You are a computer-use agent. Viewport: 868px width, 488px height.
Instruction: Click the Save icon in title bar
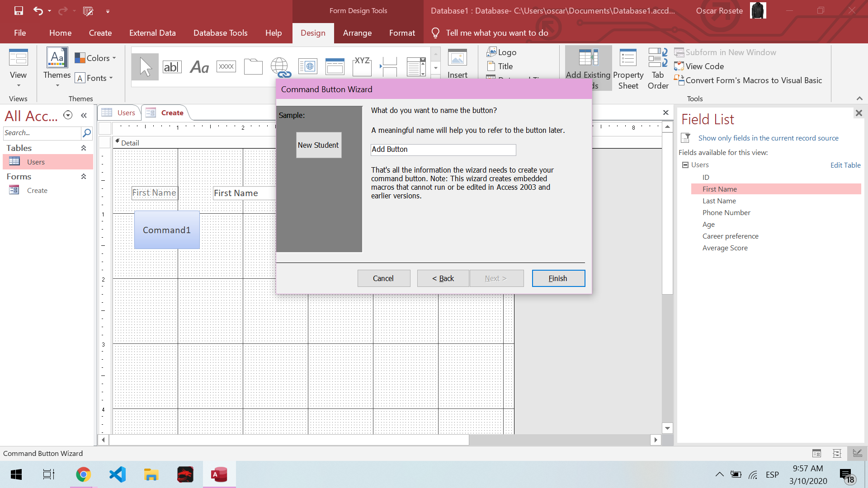[19, 11]
